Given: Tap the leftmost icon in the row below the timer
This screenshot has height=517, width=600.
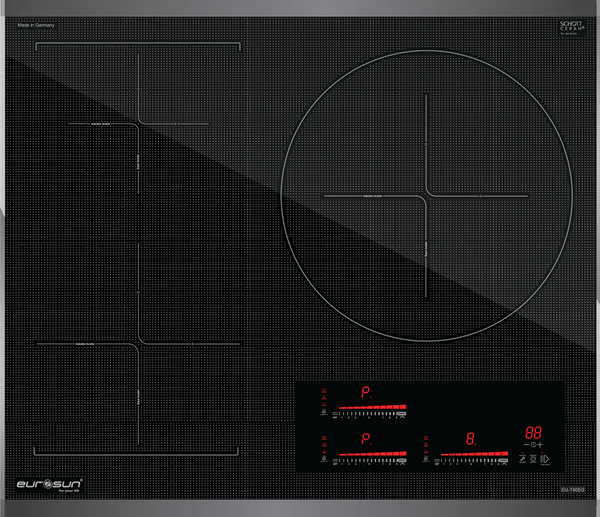Looking at the screenshot, I should pos(522,459).
